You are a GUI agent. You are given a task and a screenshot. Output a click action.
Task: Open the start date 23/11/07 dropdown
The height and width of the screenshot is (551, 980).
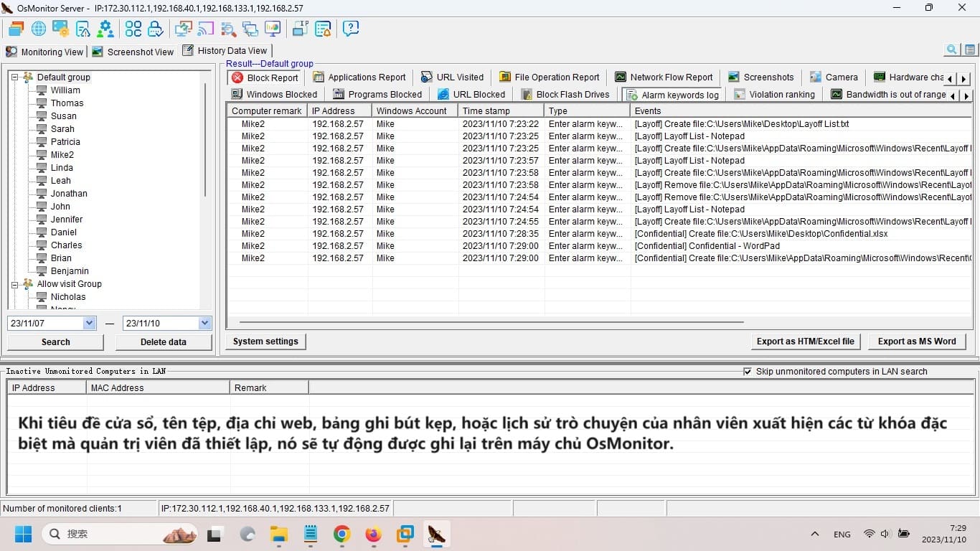pos(90,324)
